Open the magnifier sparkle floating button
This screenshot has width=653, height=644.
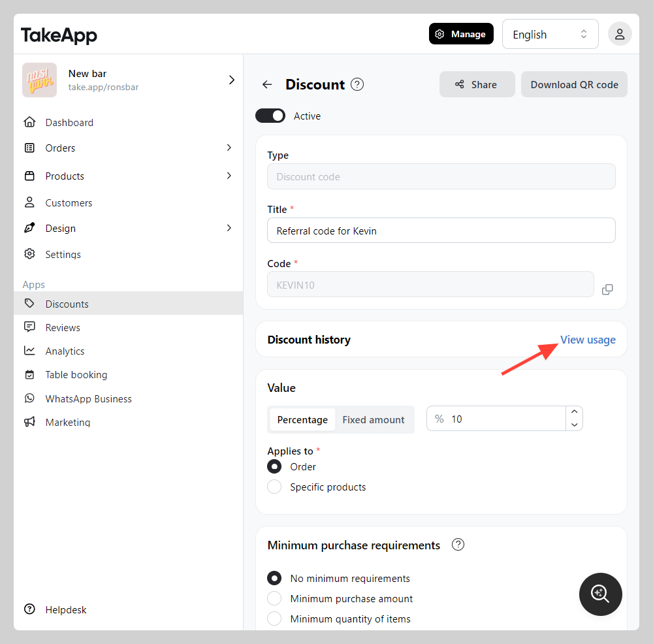click(600, 594)
